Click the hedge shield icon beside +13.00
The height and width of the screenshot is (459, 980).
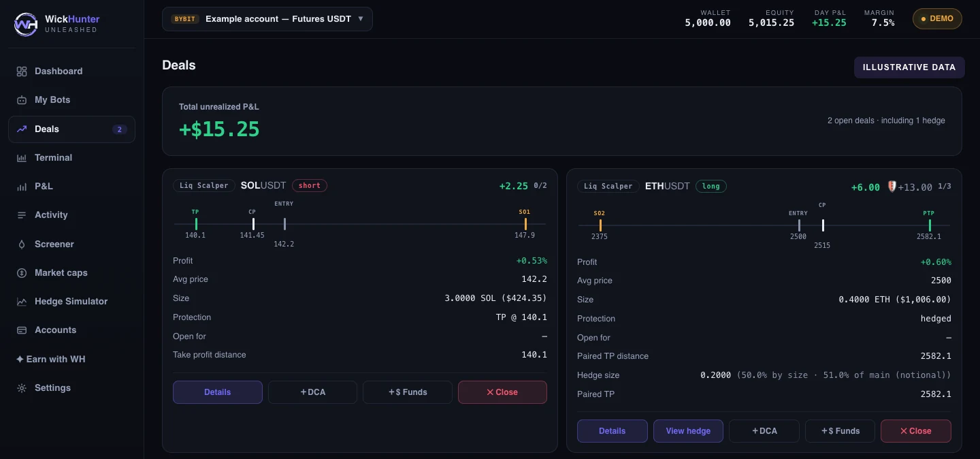[892, 187]
